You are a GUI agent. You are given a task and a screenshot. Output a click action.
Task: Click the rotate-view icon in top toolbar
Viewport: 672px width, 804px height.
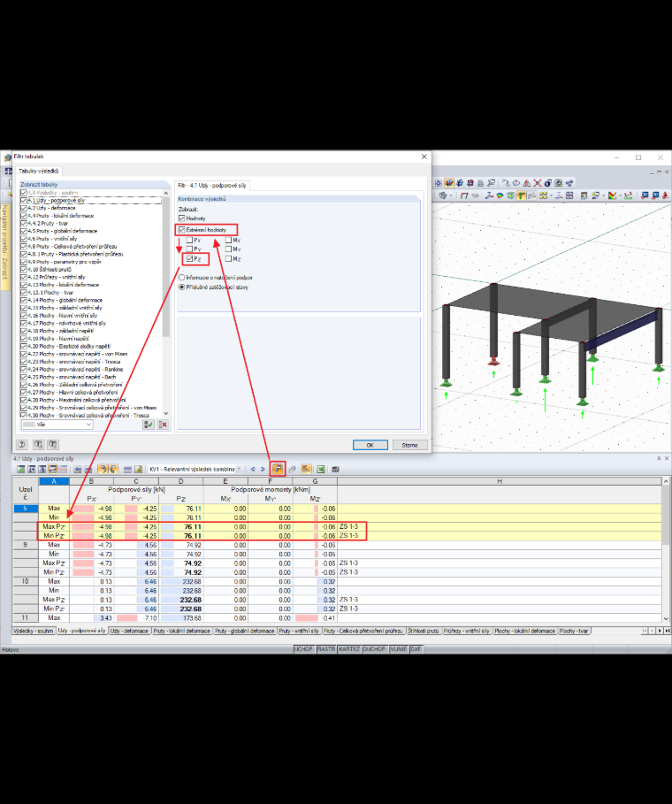point(515,182)
